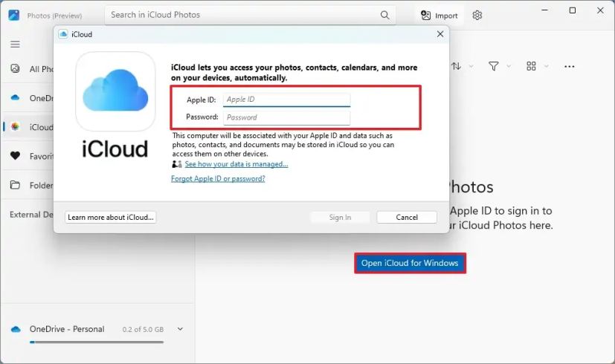Image resolution: width=615 pixels, height=364 pixels.
Task: Click the 0.2 of 5.0 GB storage text
Action: pyautogui.click(x=143, y=330)
